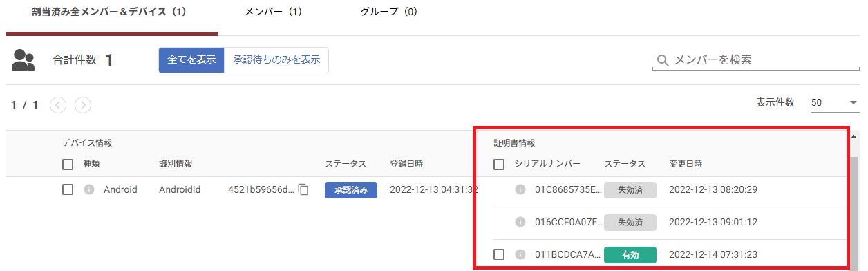Open info icon for certificate 01C8685735E
Viewport: 868px width, 271px height.
click(520, 189)
